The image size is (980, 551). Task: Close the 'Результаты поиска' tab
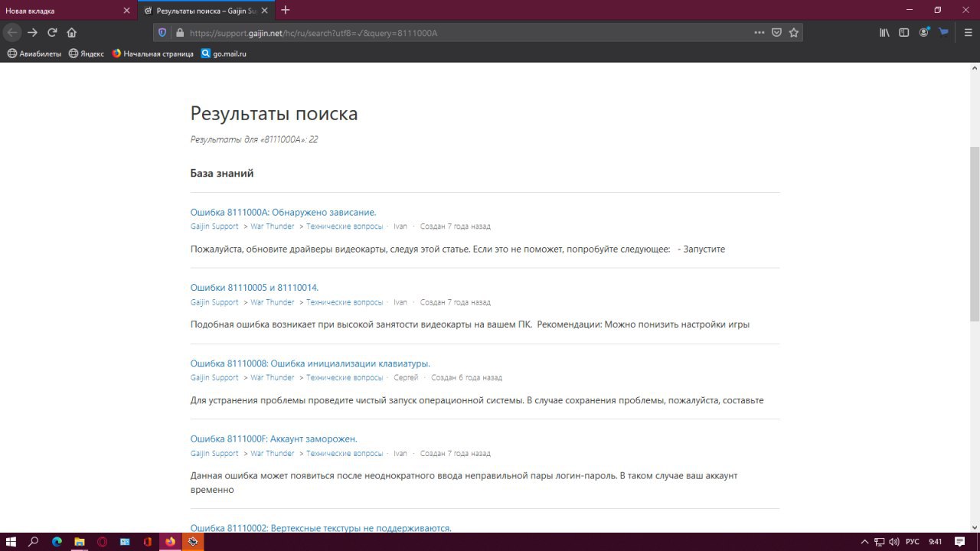[x=265, y=11]
